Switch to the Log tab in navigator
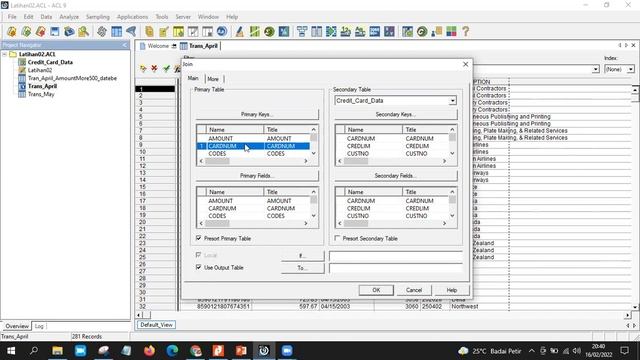 (x=39, y=326)
